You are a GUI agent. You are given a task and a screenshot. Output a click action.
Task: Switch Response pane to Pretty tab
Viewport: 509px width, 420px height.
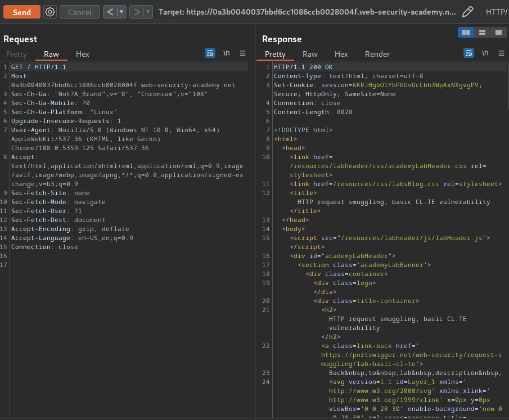[x=275, y=54]
